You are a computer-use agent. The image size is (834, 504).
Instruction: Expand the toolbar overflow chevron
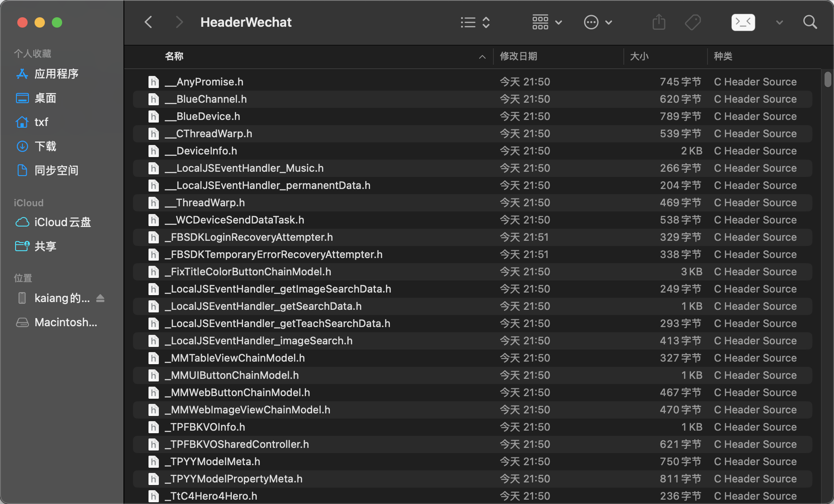tap(779, 22)
